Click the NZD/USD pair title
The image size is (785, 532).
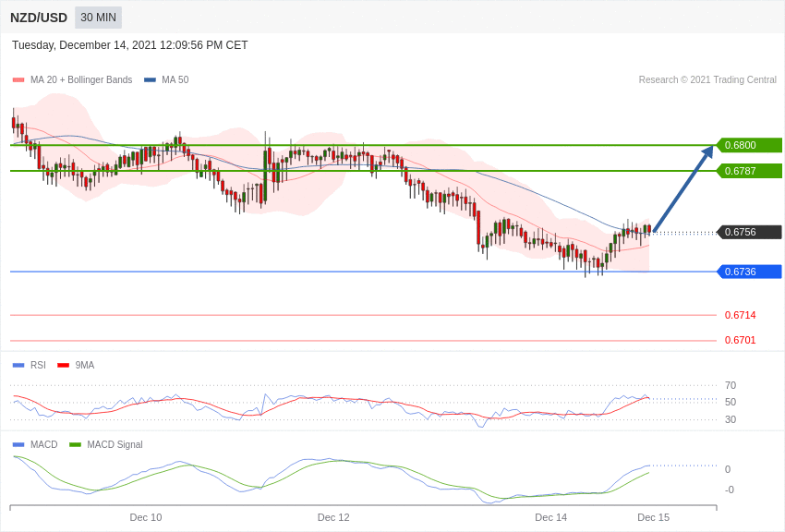39,18
